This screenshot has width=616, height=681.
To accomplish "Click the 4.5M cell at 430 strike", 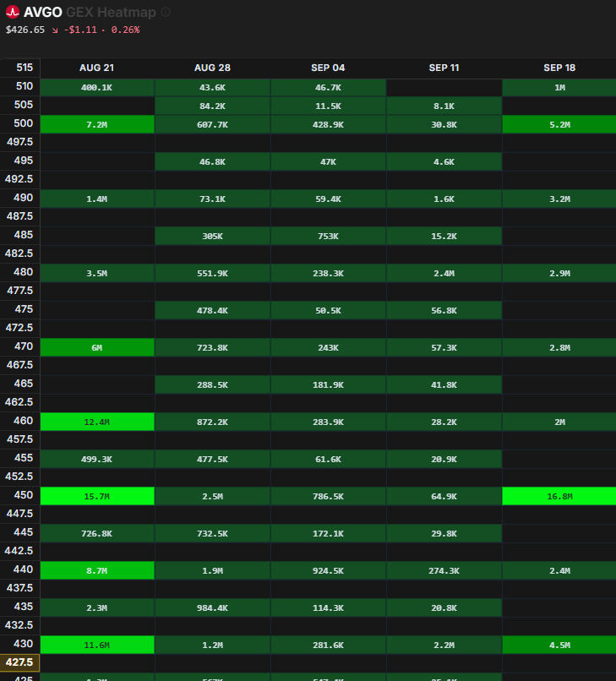I will [x=559, y=645].
